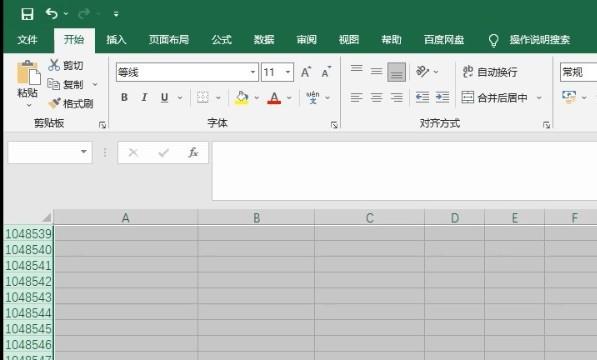Select middle vertical alignment
This screenshot has width=597, height=360.
(376, 71)
